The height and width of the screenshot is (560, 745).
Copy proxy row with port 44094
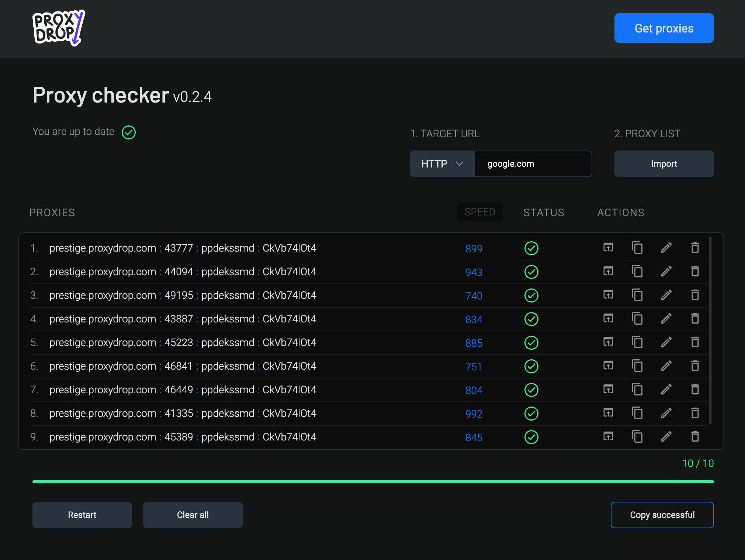(637, 271)
